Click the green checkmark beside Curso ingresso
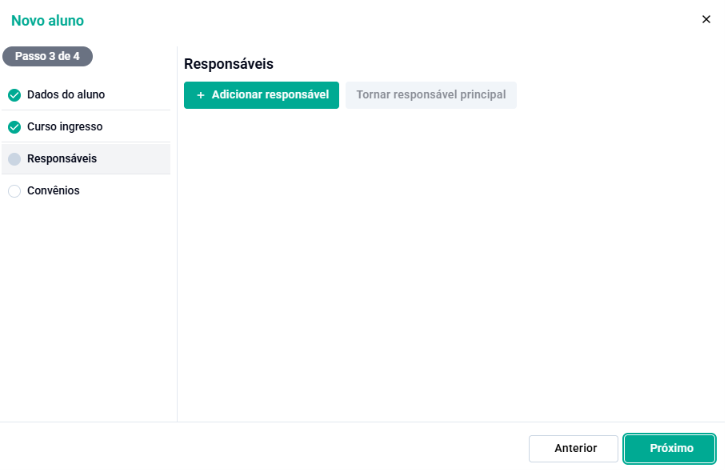Viewport: 725px width, 470px height. pos(14,127)
